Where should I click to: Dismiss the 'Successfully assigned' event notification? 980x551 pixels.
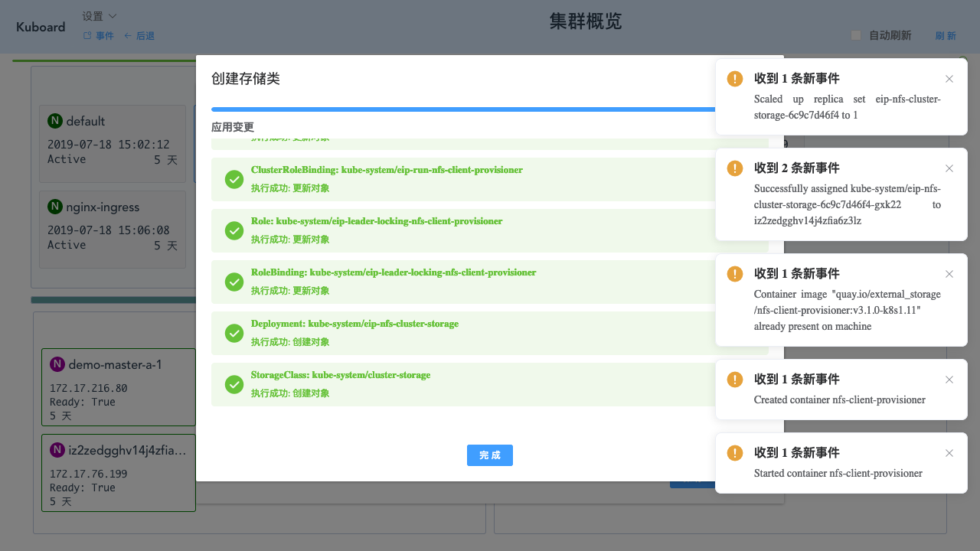(949, 168)
